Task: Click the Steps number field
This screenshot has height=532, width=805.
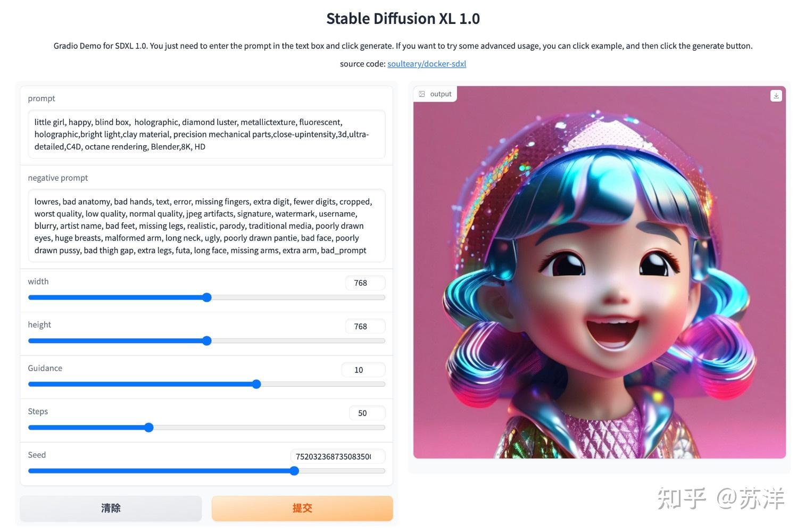Action: coord(367,413)
